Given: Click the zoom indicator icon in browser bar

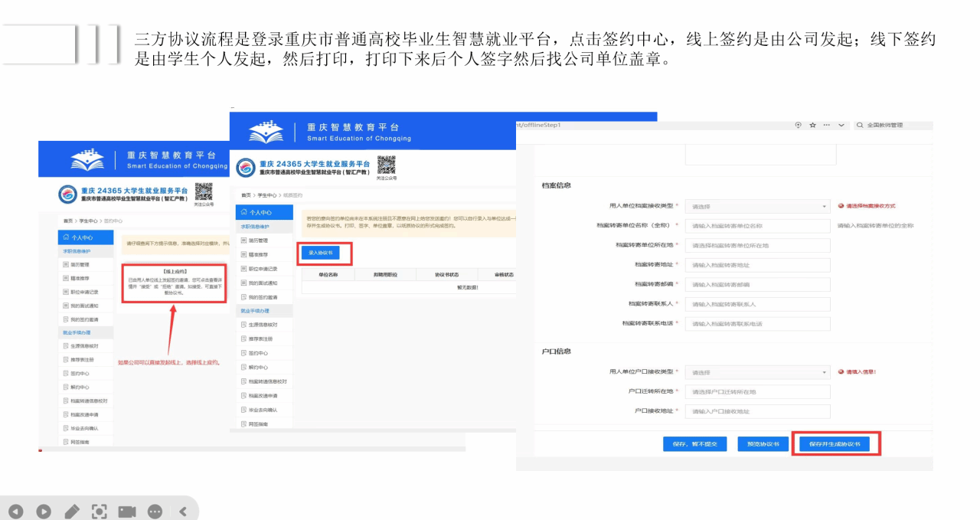Looking at the screenshot, I should (x=799, y=125).
